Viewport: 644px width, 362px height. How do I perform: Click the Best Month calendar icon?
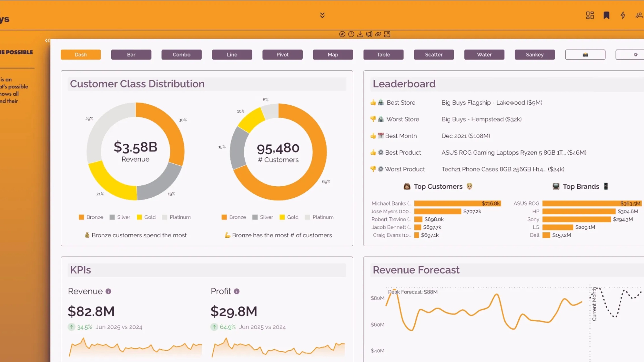pyautogui.click(x=381, y=136)
